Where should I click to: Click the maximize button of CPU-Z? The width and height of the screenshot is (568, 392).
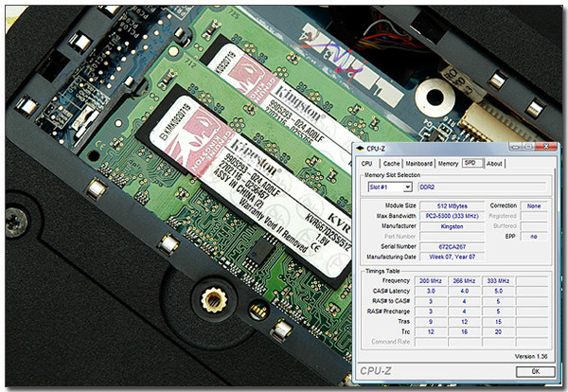528,147
